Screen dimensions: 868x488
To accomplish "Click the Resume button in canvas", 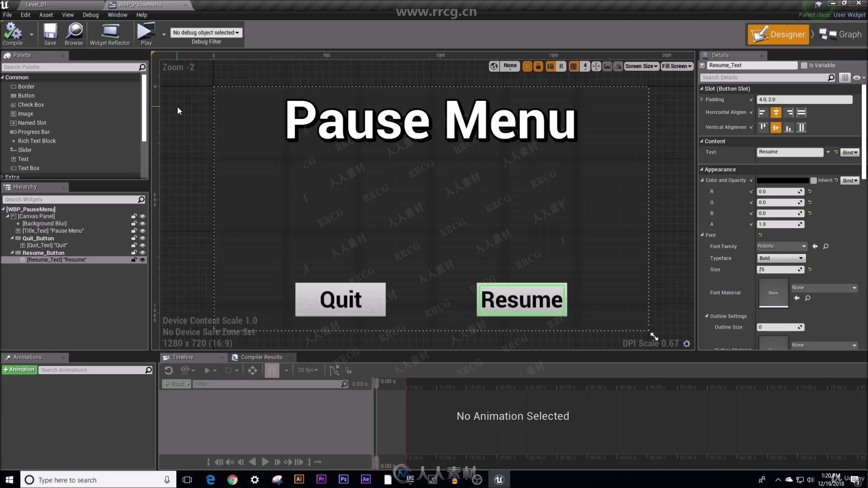I will coord(521,299).
